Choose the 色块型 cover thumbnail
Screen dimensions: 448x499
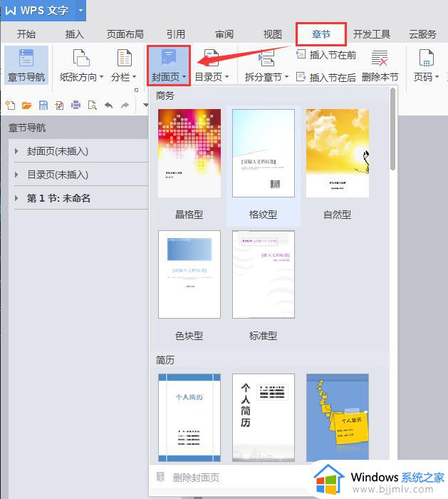[x=189, y=274]
